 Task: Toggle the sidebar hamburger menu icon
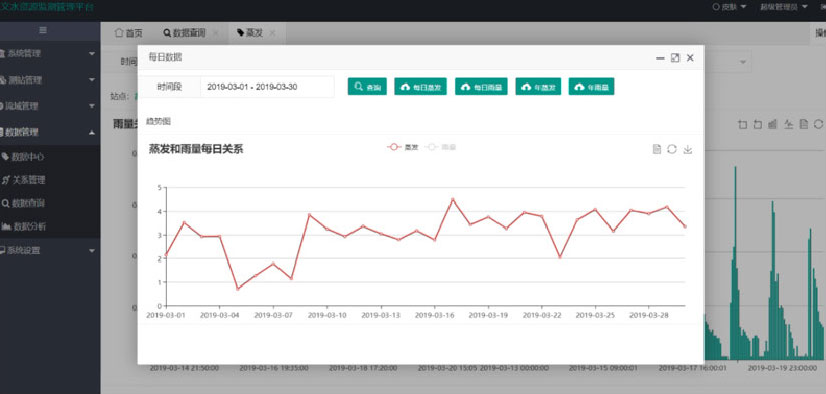(43, 31)
